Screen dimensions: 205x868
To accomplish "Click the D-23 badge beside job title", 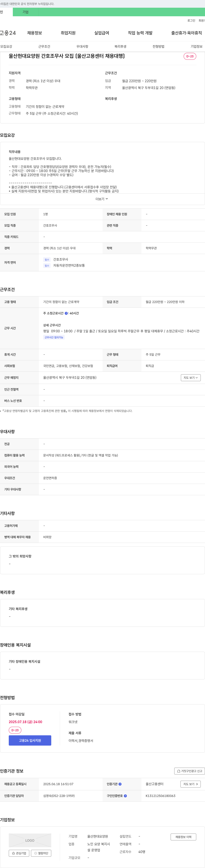I will point(190,56).
